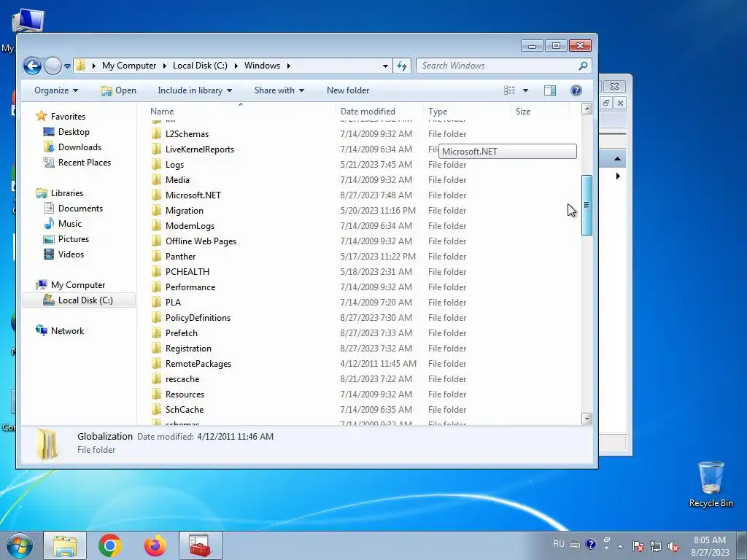The height and width of the screenshot is (560, 747).
Task: Select Downloads under Favorites
Action: (72, 147)
